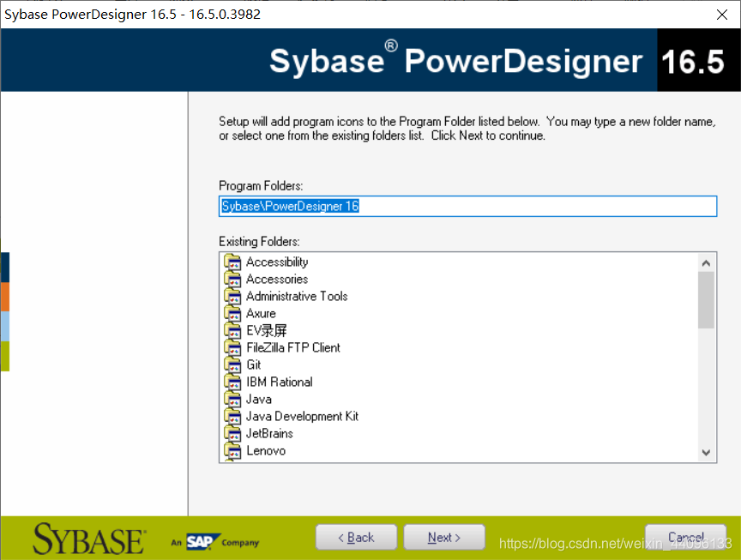Select the EV录屏 folder entry
Screen dimensions: 741x560
267,330
